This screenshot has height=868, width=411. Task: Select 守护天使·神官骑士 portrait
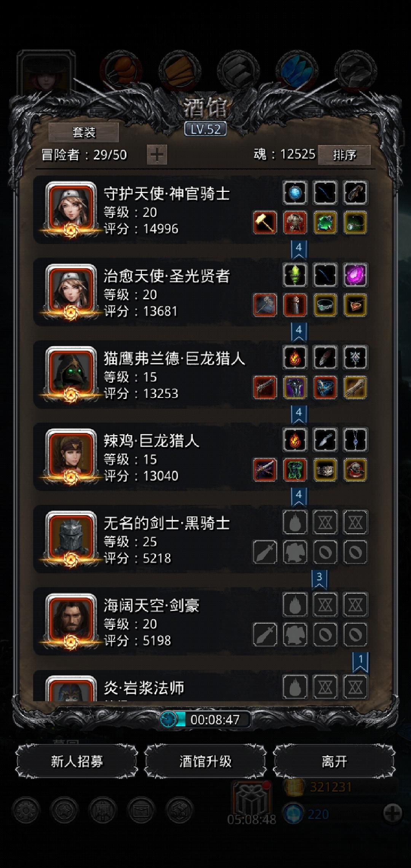71,207
